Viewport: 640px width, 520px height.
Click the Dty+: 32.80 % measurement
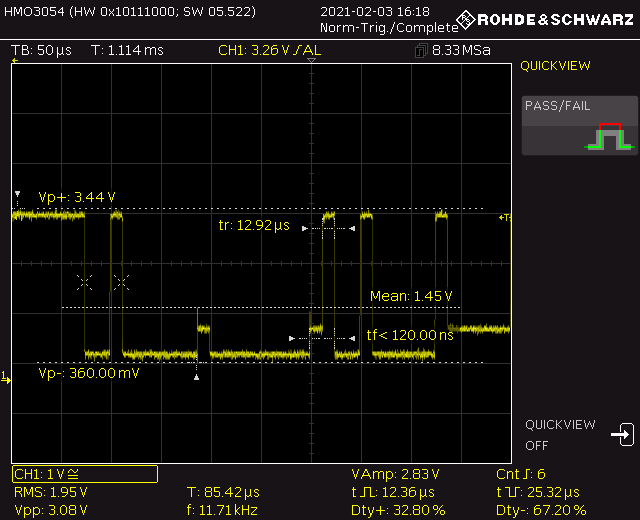click(398, 510)
